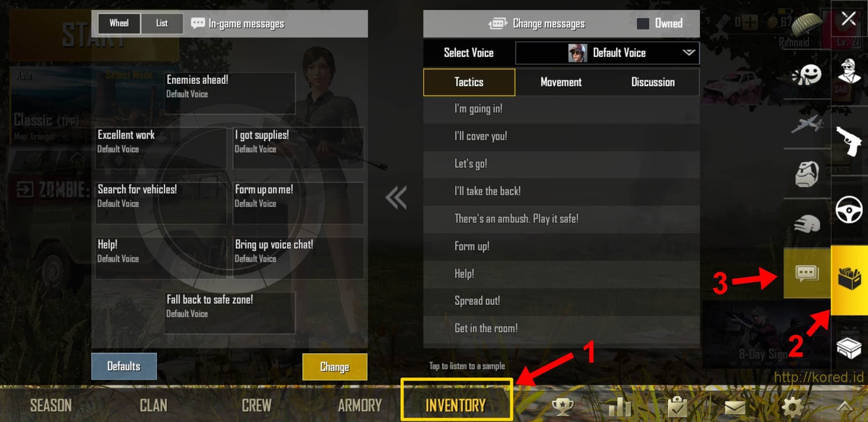Viewport: 868px width, 422px height.
Task: Reset messages with Defaults button
Action: click(x=124, y=367)
